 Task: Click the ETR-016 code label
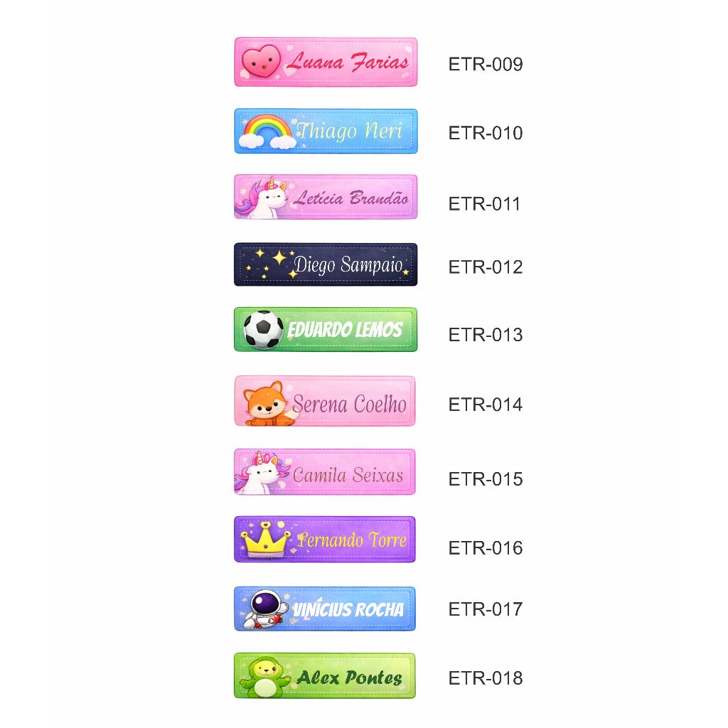[x=486, y=547]
